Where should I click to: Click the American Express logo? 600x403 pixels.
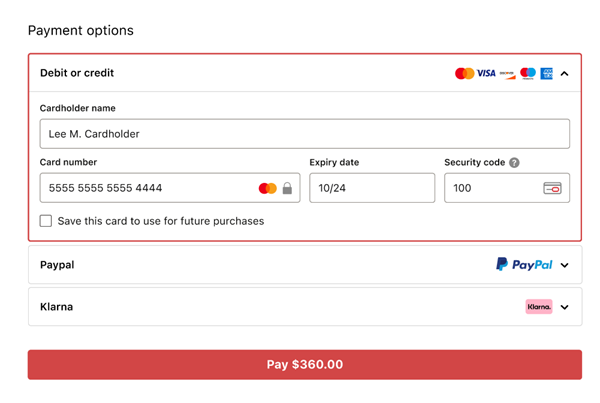(x=546, y=73)
